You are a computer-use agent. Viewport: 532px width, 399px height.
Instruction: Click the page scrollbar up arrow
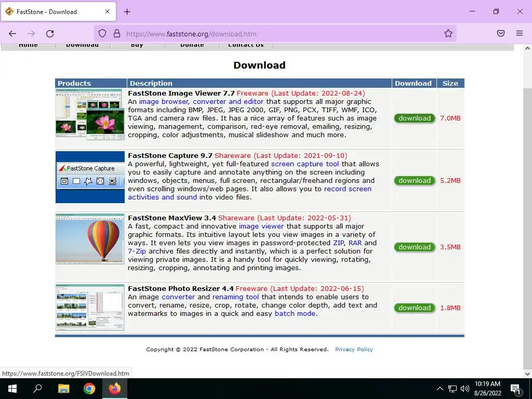pos(527,48)
